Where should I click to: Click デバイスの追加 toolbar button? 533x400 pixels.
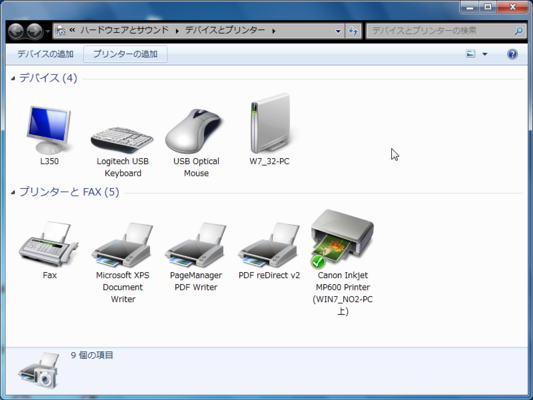coord(45,54)
